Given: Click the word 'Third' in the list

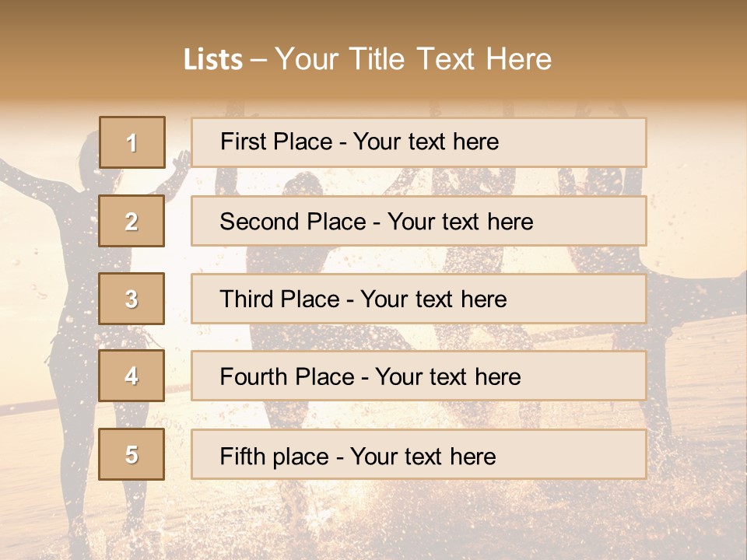Looking at the screenshot, I should click(247, 299).
